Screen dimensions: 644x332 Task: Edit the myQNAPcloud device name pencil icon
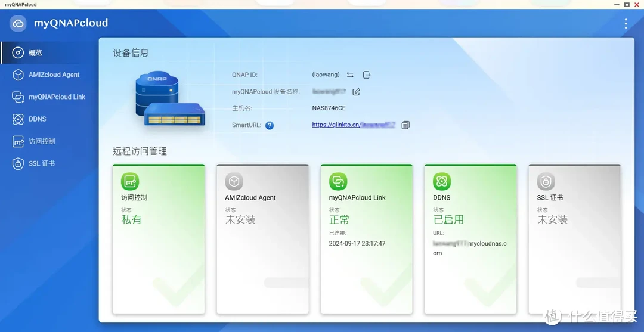(x=356, y=92)
